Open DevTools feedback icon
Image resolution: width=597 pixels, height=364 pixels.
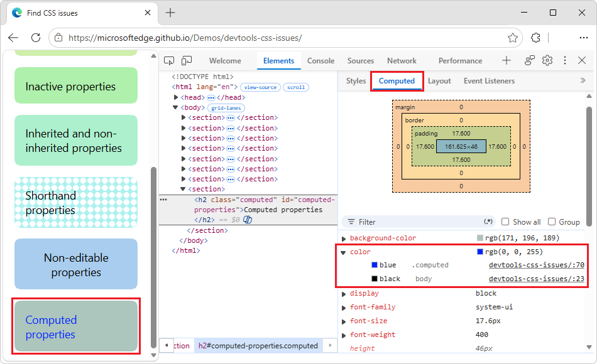coord(530,60)
